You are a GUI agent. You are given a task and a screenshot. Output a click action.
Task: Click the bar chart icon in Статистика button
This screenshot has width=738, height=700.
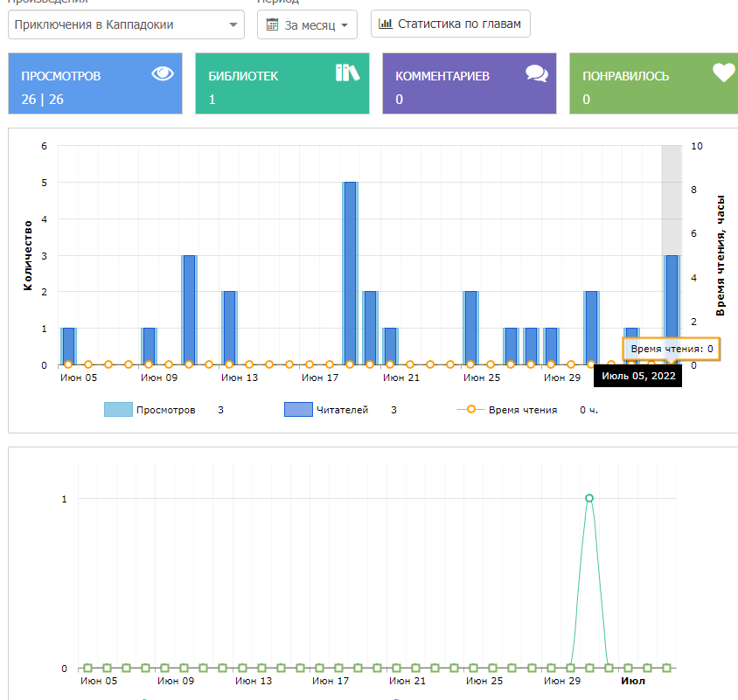click(x=386, y=24)
